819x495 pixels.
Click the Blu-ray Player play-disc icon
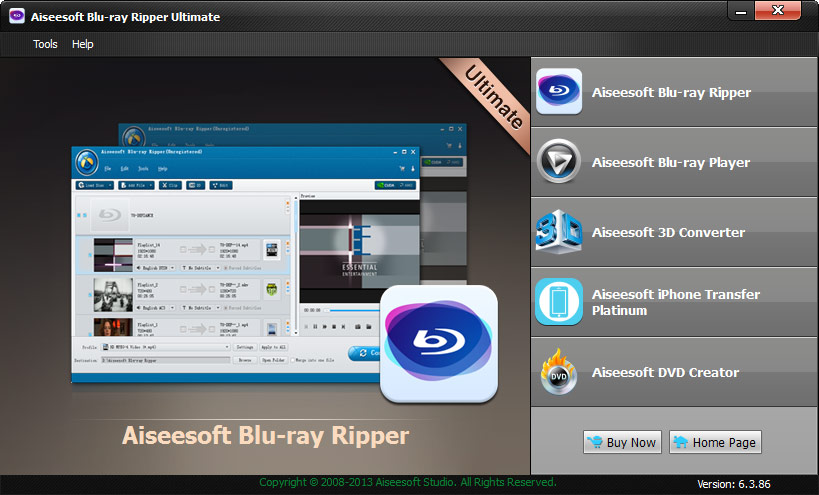[559, 163]
